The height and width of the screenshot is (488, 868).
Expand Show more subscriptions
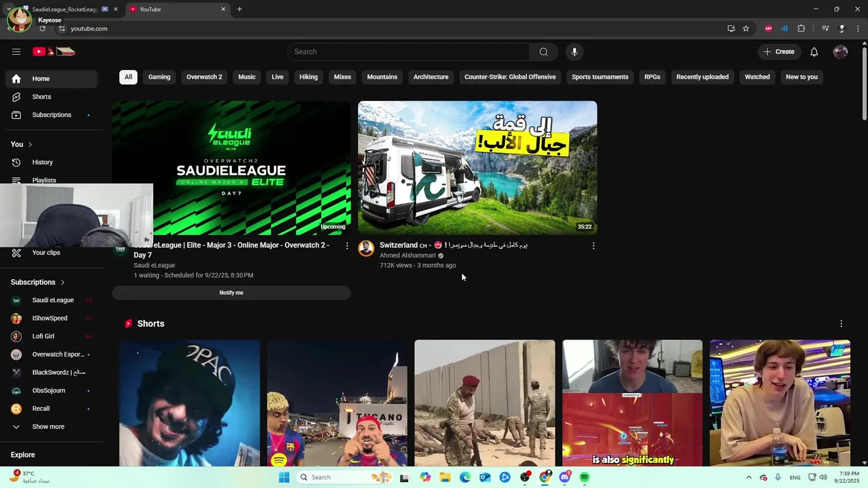pos(52,427)
